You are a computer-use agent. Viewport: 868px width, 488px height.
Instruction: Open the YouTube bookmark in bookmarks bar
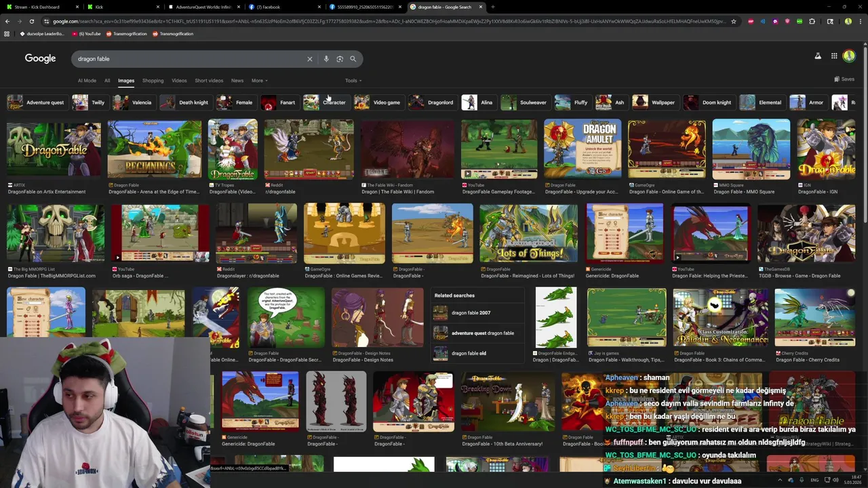pyautogui.click(x=86, y=34)
